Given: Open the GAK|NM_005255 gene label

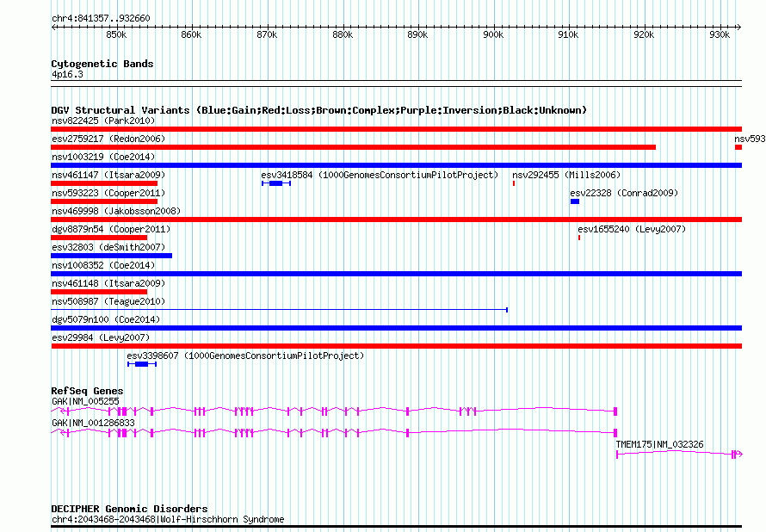Looking at the screenshot, I should tap(85, 401).
